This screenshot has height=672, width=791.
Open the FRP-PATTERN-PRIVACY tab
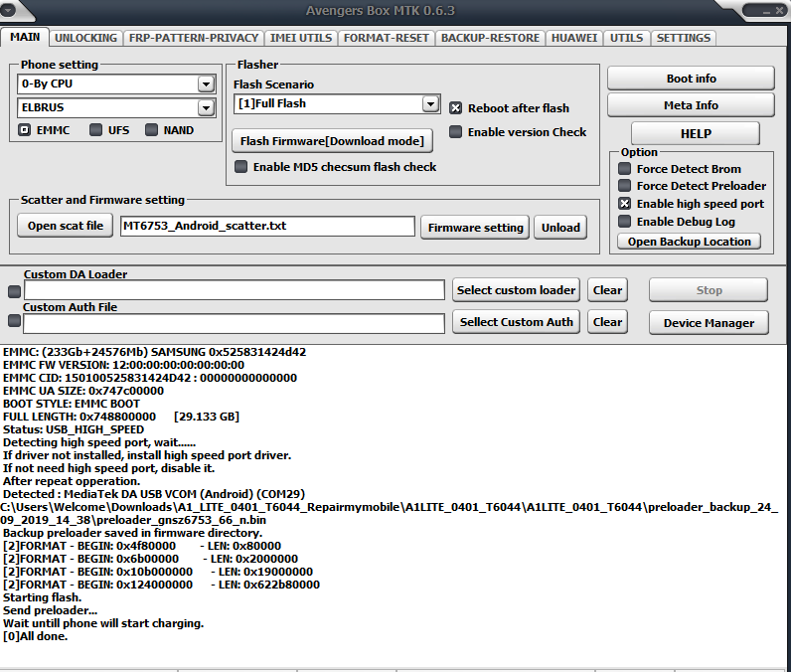click(x=194, y=38)
